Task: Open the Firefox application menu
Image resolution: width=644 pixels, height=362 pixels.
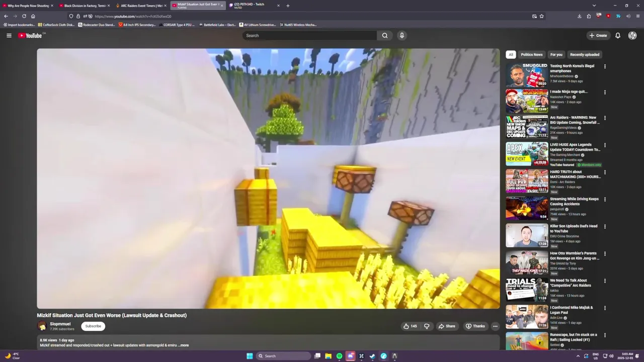Action: point(637,16)
